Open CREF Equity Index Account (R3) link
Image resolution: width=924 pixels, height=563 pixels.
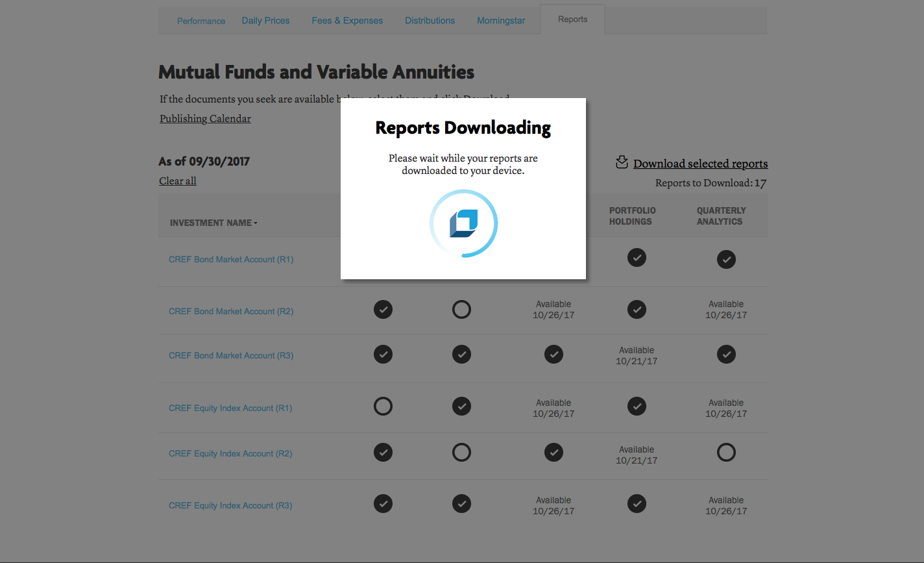click(230, 505)
